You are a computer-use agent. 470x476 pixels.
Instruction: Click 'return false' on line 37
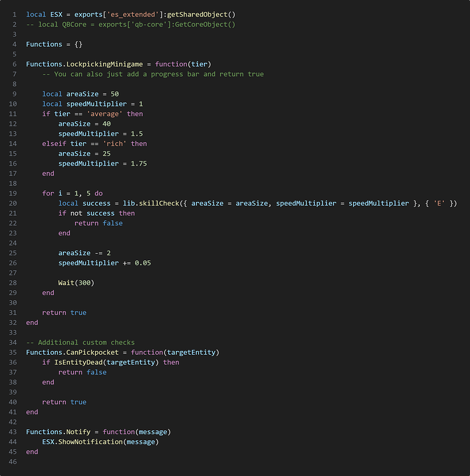83,373
